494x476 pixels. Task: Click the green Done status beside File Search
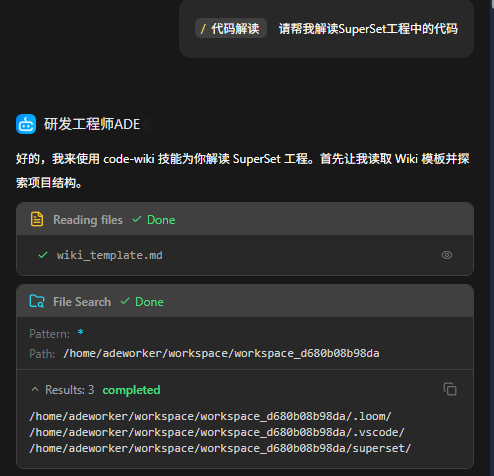[x=142, y=302]
